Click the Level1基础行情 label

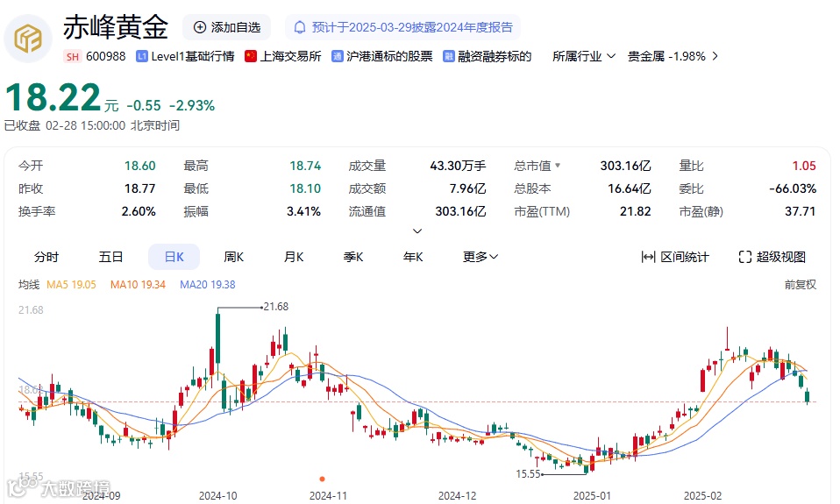point(192,56)
